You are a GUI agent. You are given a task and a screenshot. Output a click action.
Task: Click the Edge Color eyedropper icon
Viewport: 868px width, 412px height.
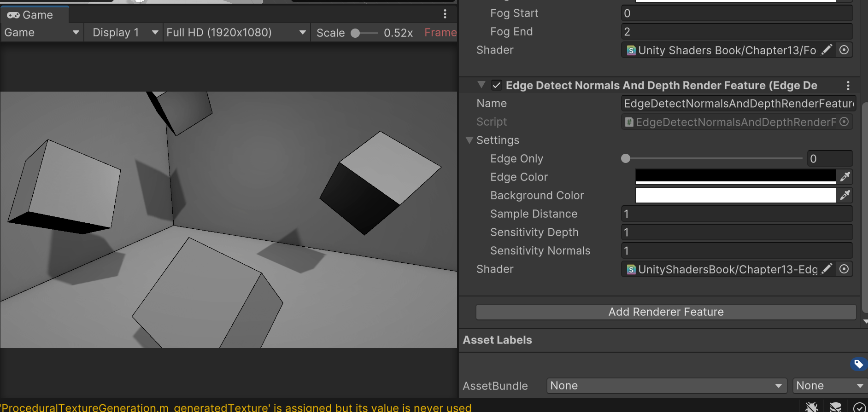pyautogui.click(x=845, y=177)
